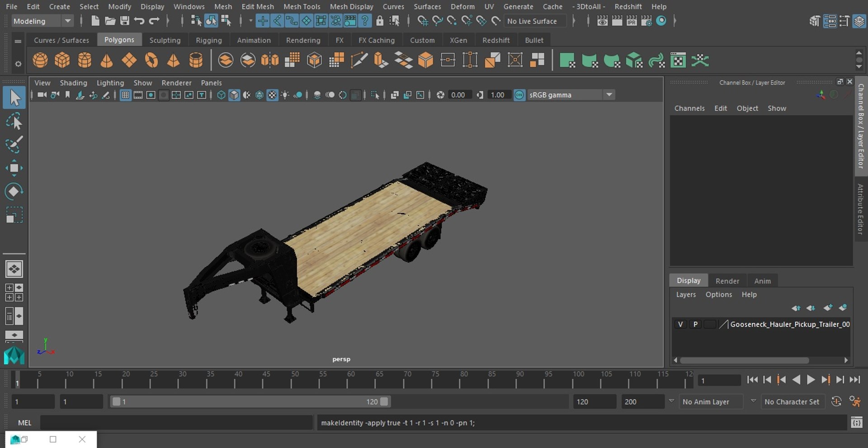Open the viewport Shading menu
This screenshot has height=448, width=868.
point(73,83)
